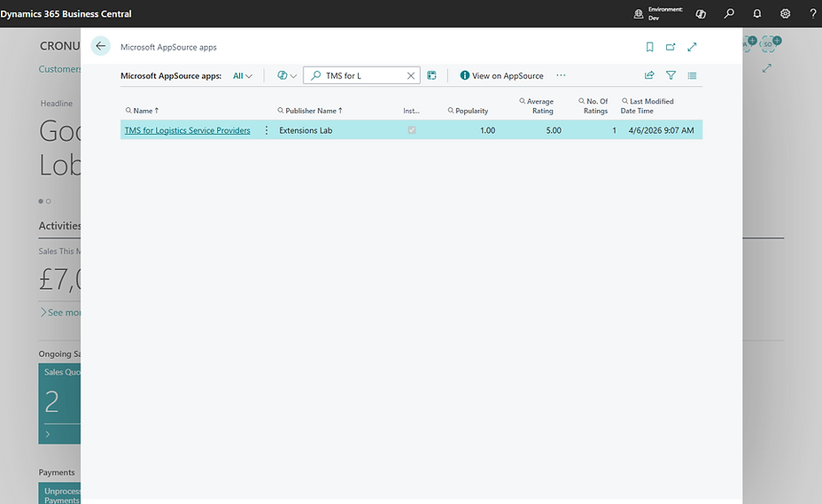The width and height of the screenshot is (822, 504).
Task: Open the Share icon in the list toolbar
Action: coord(649,75)
